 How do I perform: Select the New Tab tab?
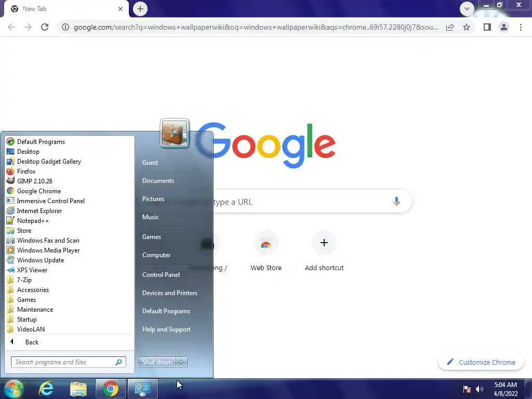[66, 9]
